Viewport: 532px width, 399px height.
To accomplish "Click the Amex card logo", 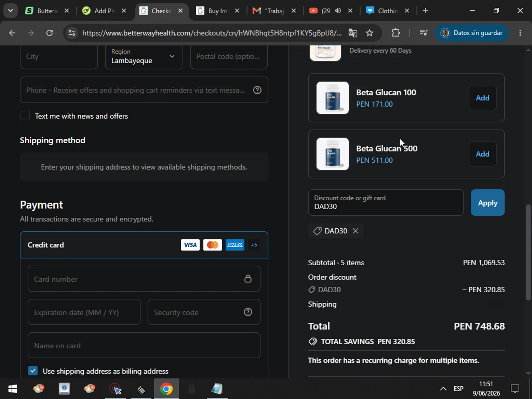I will point(235,245).
